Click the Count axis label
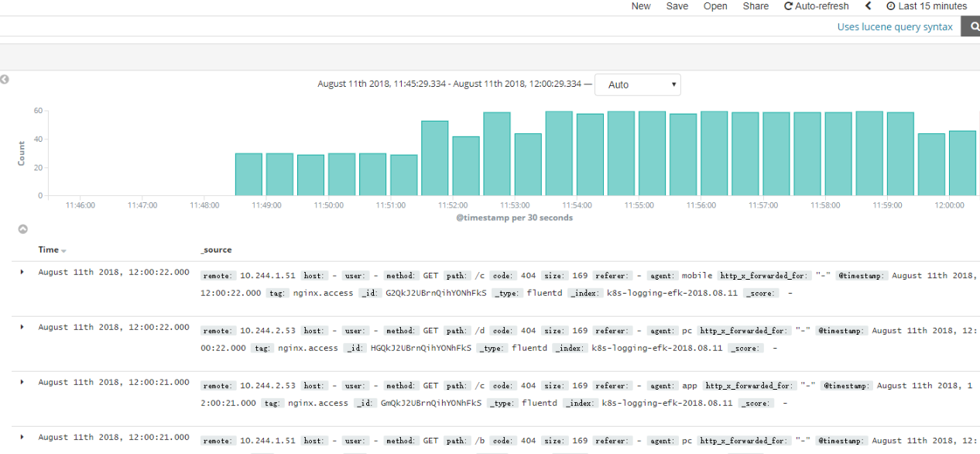 [22, 153]
